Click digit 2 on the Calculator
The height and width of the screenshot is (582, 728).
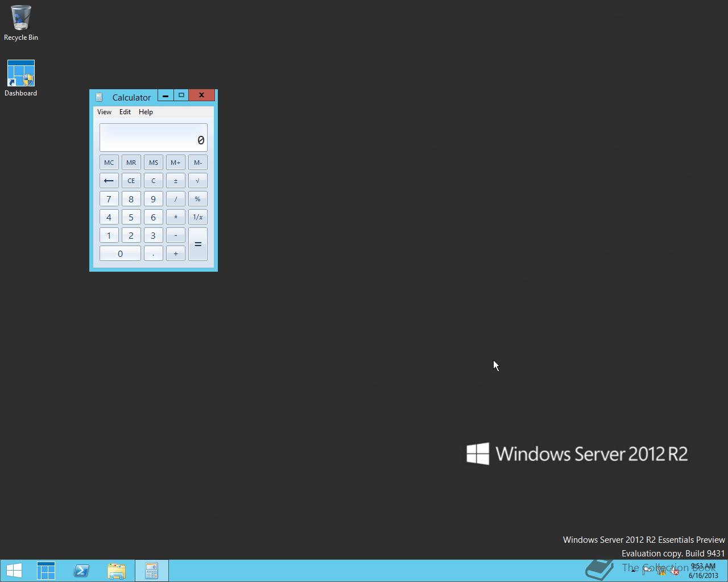(x=131, y=235)
